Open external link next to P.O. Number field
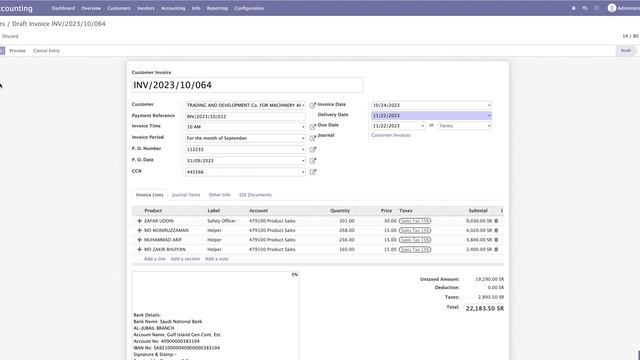 click(x=313, y=149)
